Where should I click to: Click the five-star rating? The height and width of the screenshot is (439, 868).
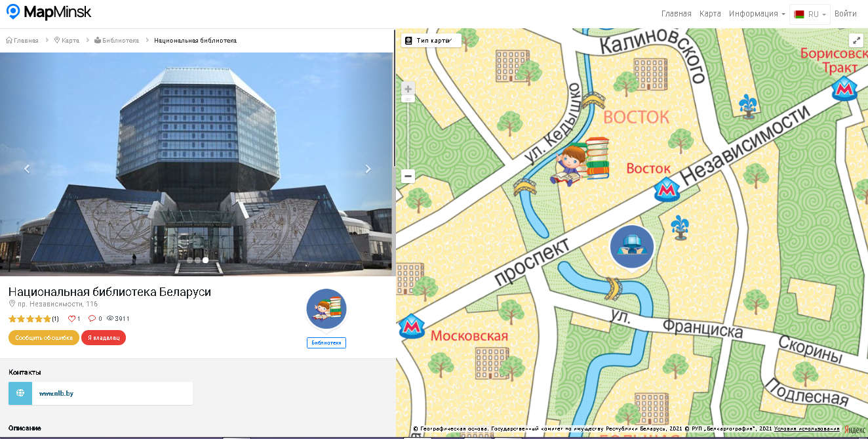[x=30, y=319]
